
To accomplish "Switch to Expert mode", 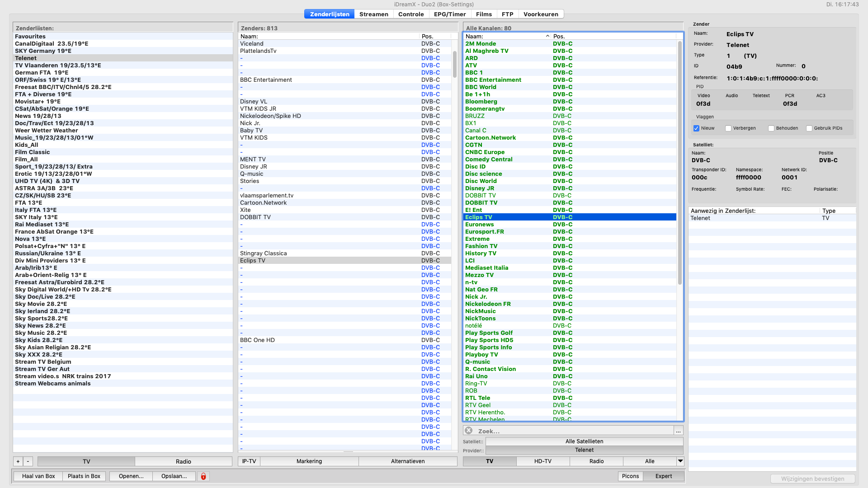I will tap(664, 476).
